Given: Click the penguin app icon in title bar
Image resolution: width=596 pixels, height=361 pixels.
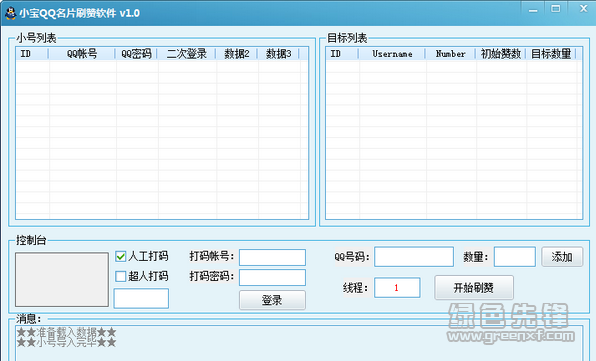Looking at the screenshot, I should point(10,13).
